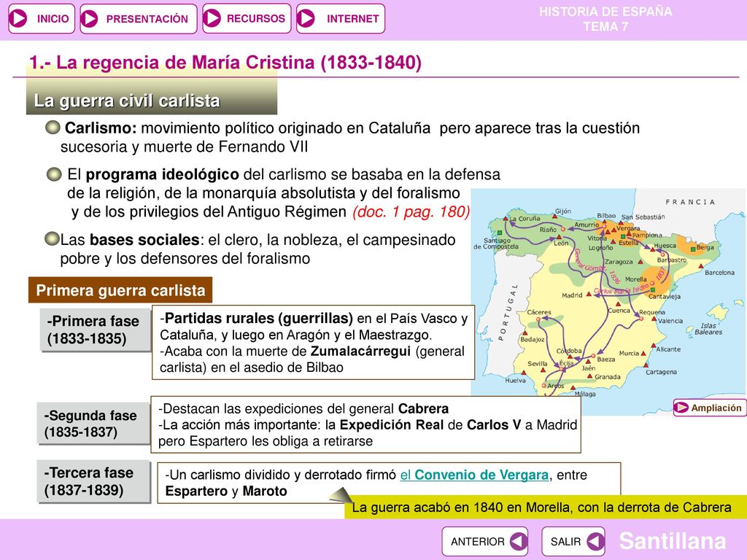Click the bullet icon next to Carlismo
The width and height of the screenshot is (747, 560).
point(53,128)
